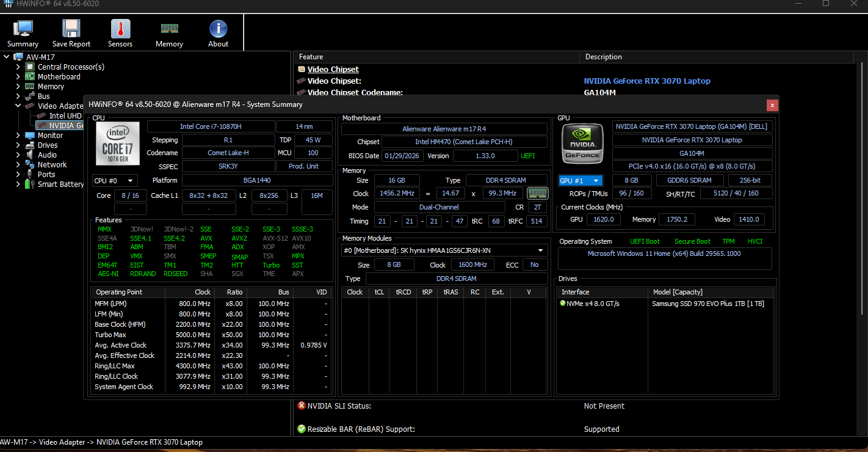868x452 pixels.
Task: Click the memory chip button beside 99.3 MHz
Action: [538, 193]
